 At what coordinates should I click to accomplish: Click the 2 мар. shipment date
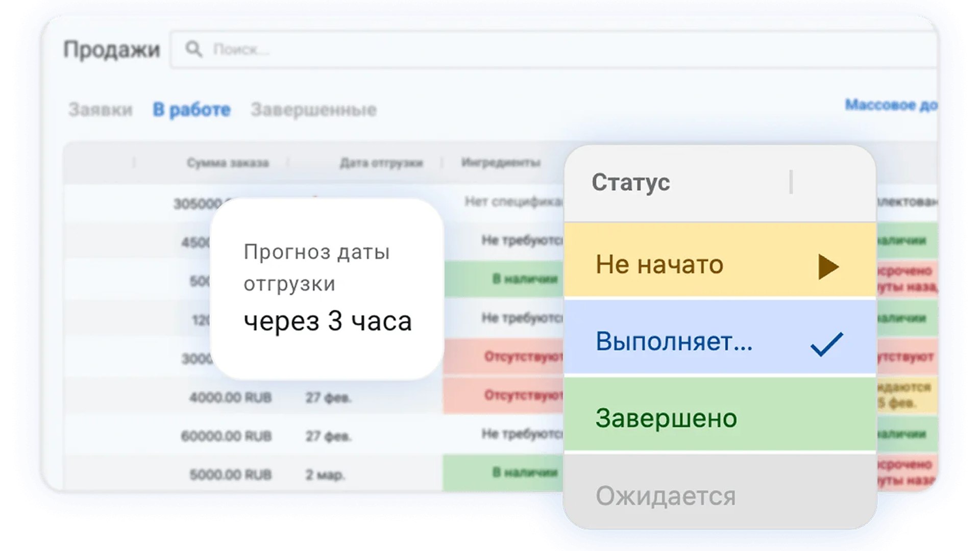pyautogui.click(x=325, y=475)
